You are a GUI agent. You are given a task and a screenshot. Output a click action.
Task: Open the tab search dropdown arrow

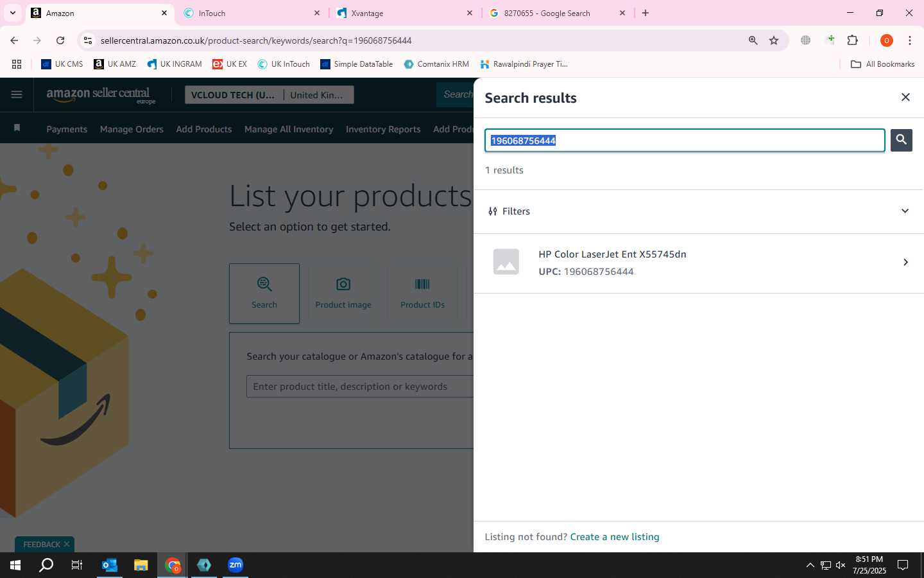point(12,13)
